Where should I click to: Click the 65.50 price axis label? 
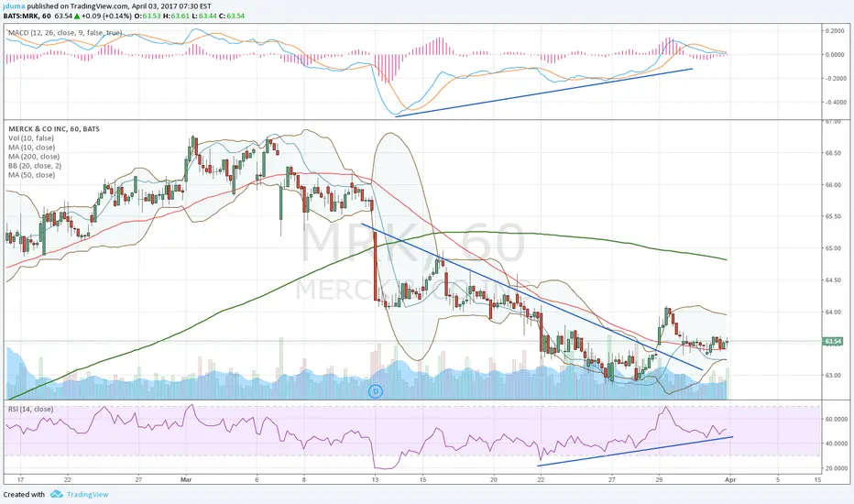coord(834,217)
